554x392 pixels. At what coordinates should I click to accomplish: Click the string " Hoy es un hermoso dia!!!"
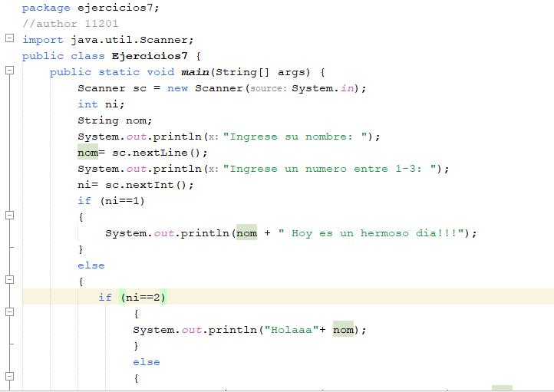[x=371, y=233]
